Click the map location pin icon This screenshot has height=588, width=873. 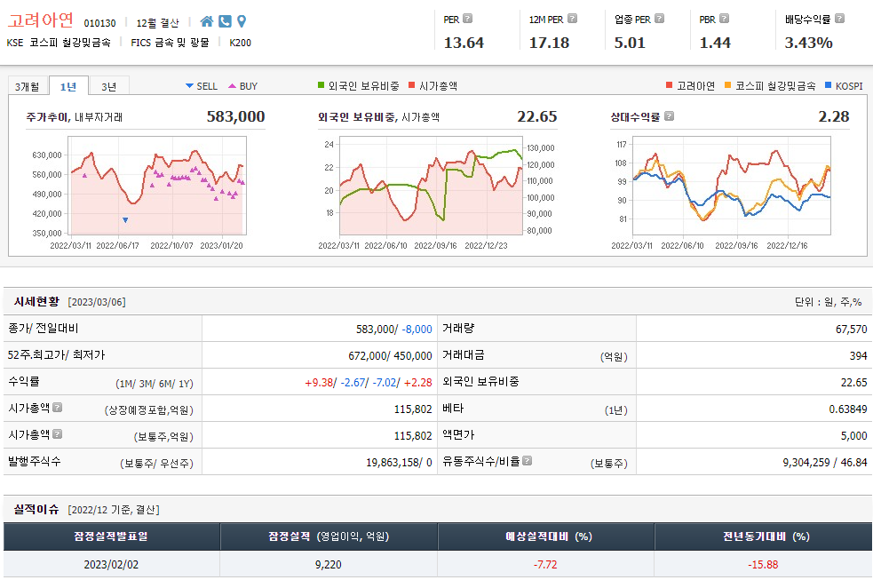tap(242, 21)
